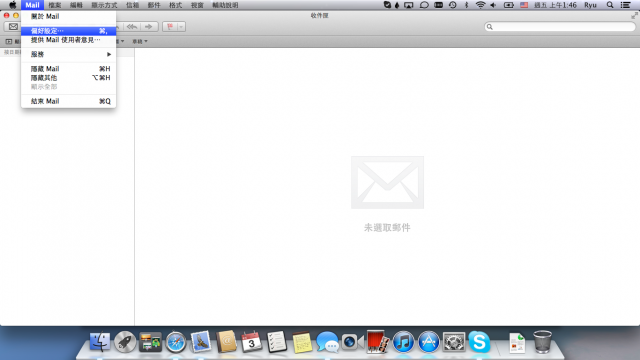Click the Mail search field
Image resolution: width=640 pixels, height=360 pixels.
coord(560,27)
